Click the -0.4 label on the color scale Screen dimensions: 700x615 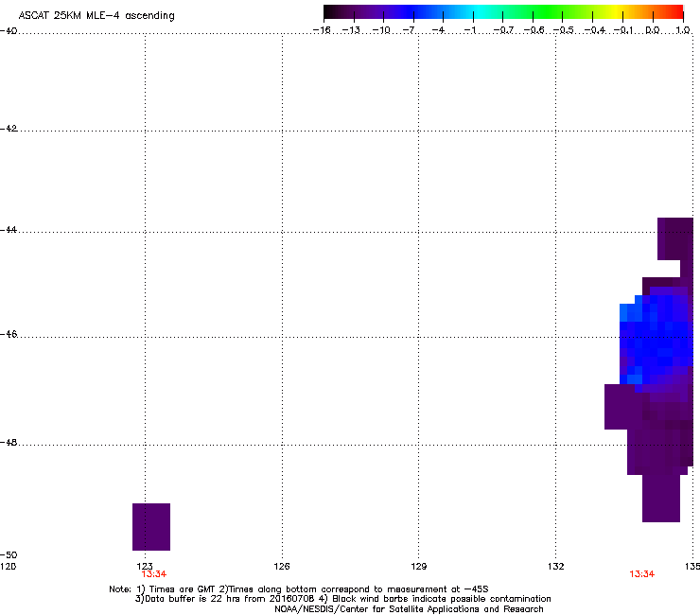coord(595,30)
